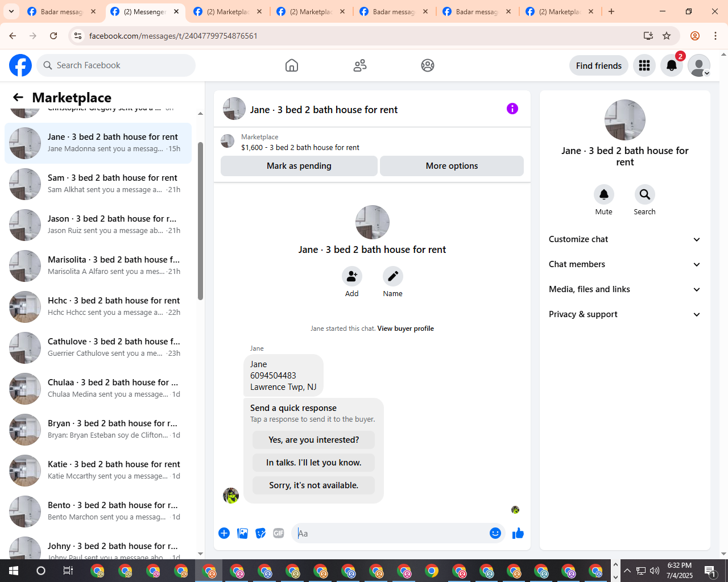728x582 pixels.
Task: Go to the Home feed icon
Action: [292, 65]
